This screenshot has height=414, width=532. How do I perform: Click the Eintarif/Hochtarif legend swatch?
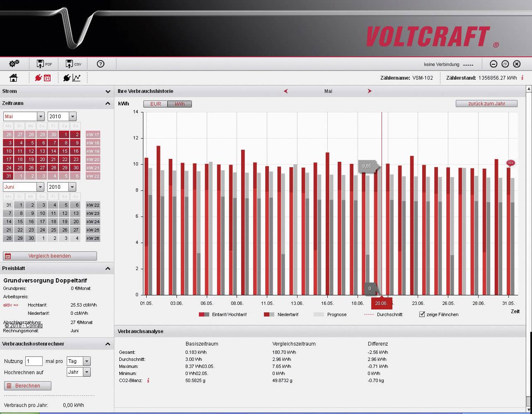click(204, 314)
